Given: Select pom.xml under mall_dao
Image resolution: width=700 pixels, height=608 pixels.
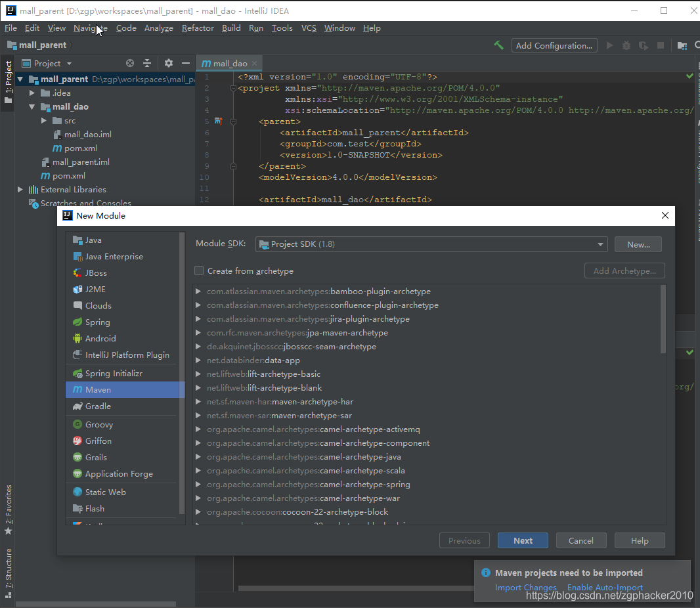Looking at the screenshot, I should pos(80,148).
